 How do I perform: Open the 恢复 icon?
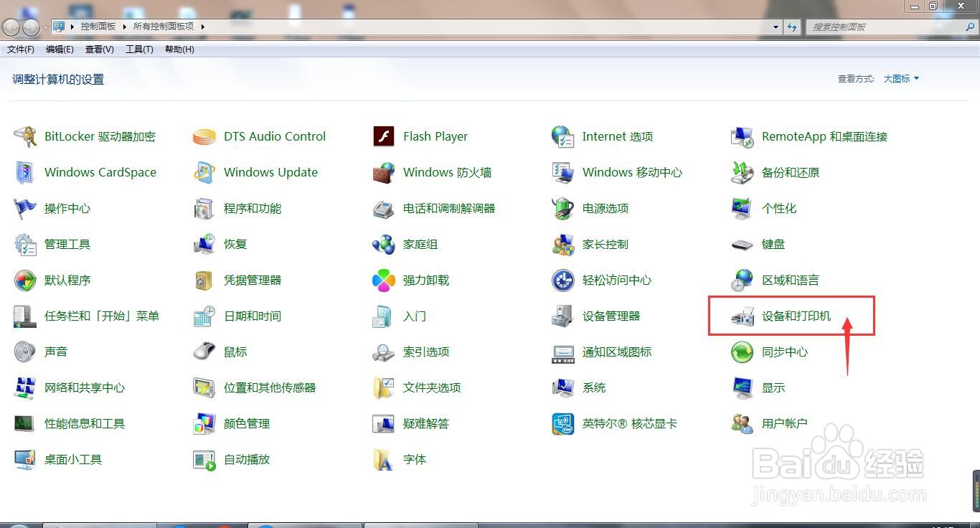204,244
